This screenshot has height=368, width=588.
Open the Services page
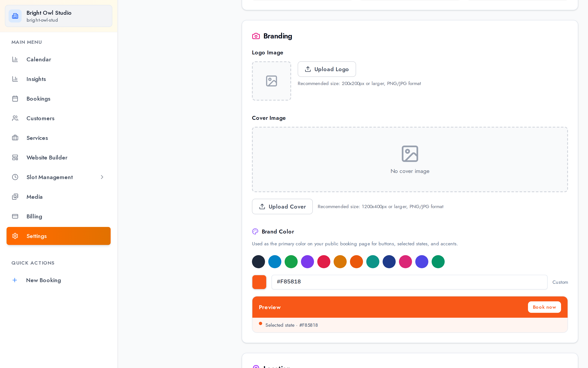(x=59, y=138)
